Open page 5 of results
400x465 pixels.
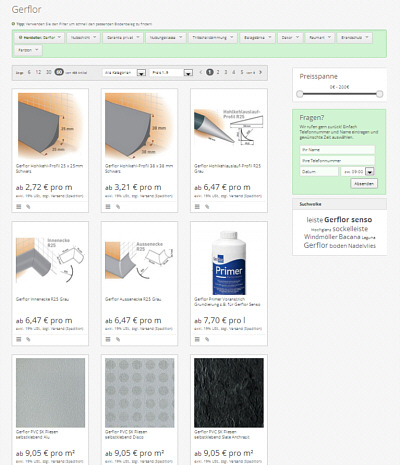click(x=242, y=72)
